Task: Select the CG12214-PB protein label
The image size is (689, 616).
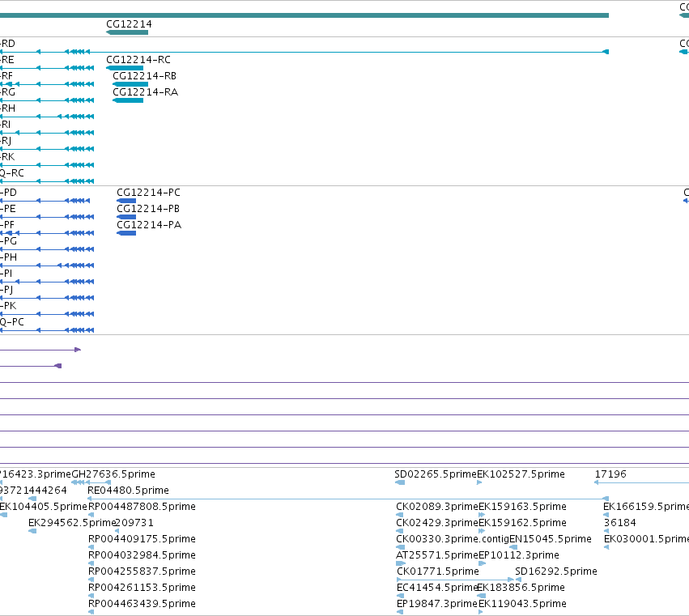Action: pos(148,209)
